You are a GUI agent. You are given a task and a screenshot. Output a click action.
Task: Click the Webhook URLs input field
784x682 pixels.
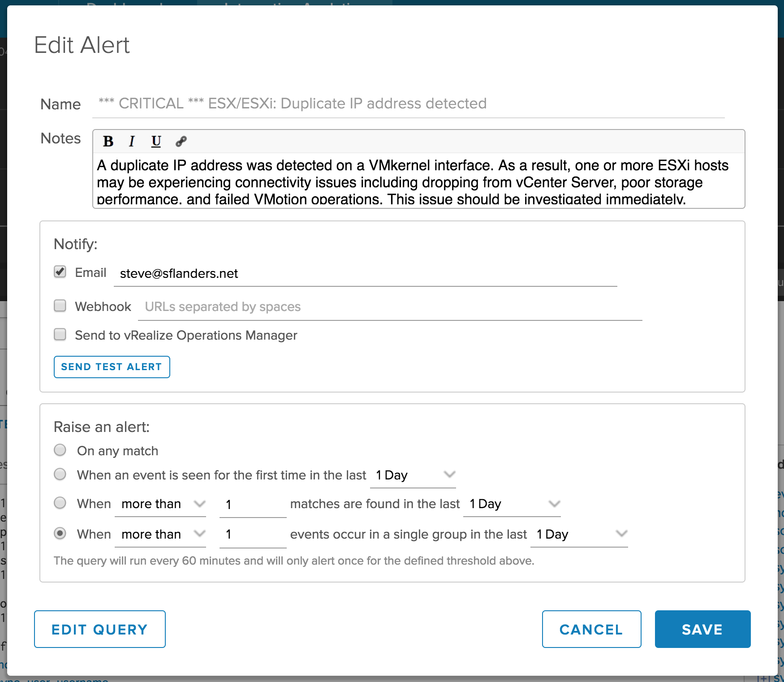pyautogui.click(x=390, y=307)
